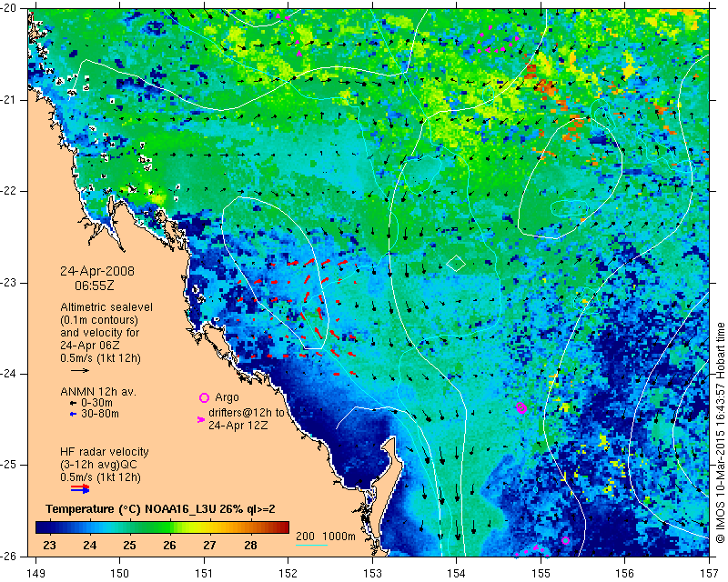
Task: Click the color bar tick value 24
Action: [x=89, y=545]
